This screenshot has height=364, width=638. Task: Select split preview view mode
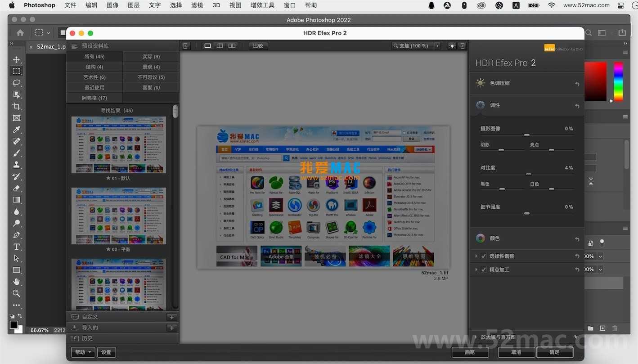coord(220,45)
